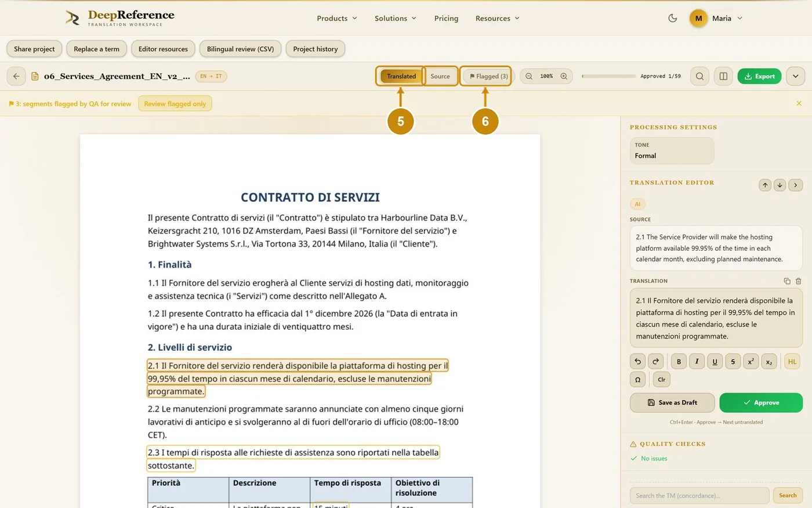Copy the translation text
This screenshot has width=812, height=508.
[x=787, y=281]
